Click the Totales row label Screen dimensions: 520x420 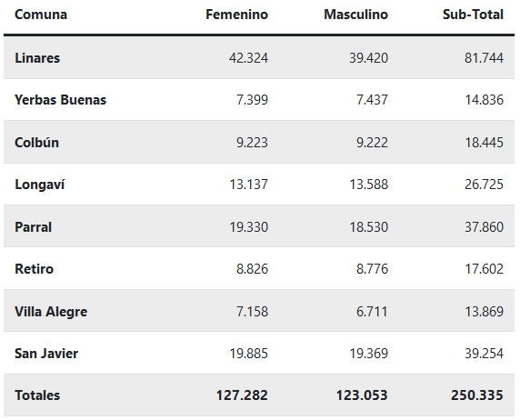[37, 395]
